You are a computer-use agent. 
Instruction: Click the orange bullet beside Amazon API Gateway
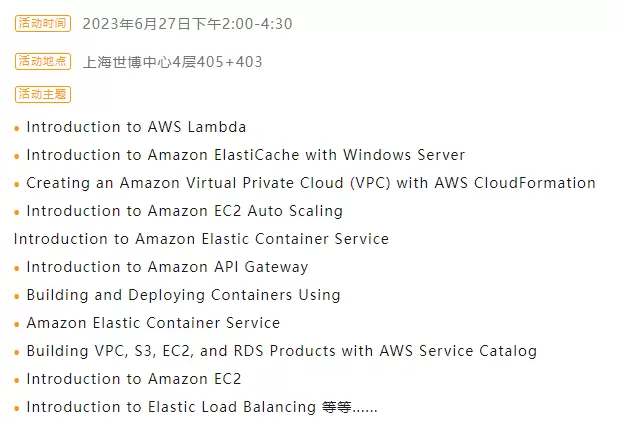point(17,269)
